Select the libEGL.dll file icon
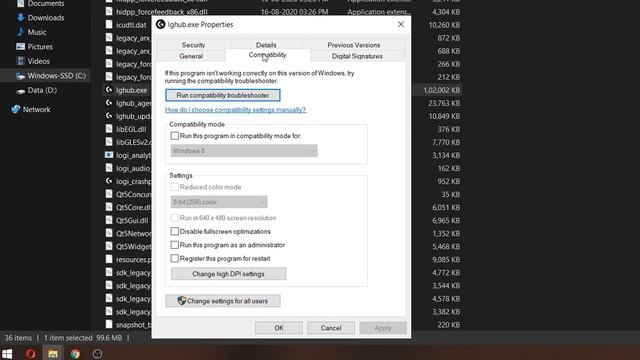 click(109, 129)
